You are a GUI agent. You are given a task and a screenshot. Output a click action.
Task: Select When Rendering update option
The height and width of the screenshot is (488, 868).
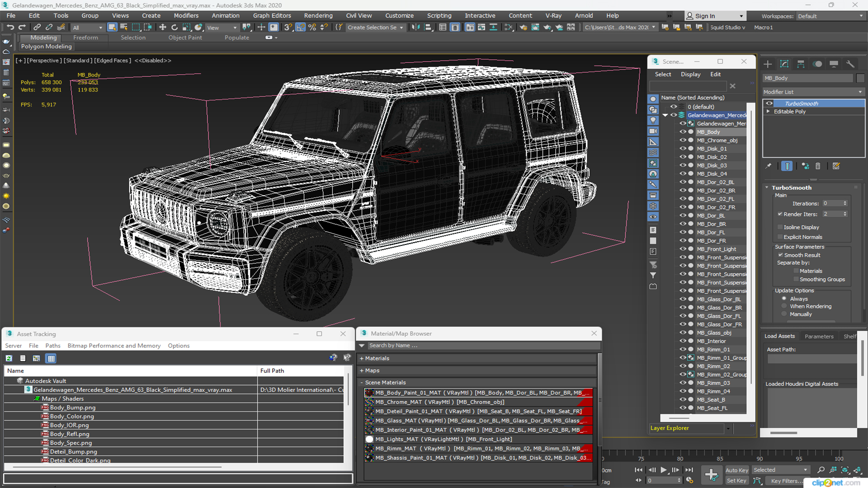click(784, 306)
